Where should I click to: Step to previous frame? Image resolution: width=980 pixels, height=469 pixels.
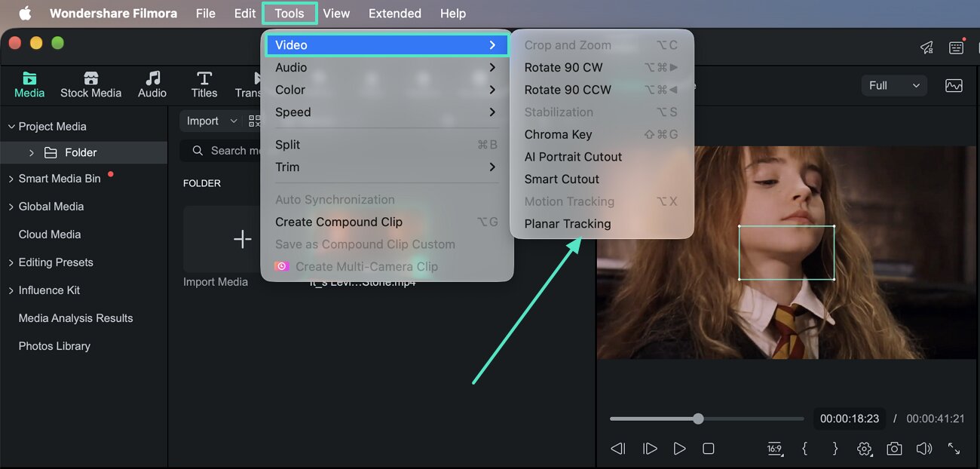tap(618, 449)
